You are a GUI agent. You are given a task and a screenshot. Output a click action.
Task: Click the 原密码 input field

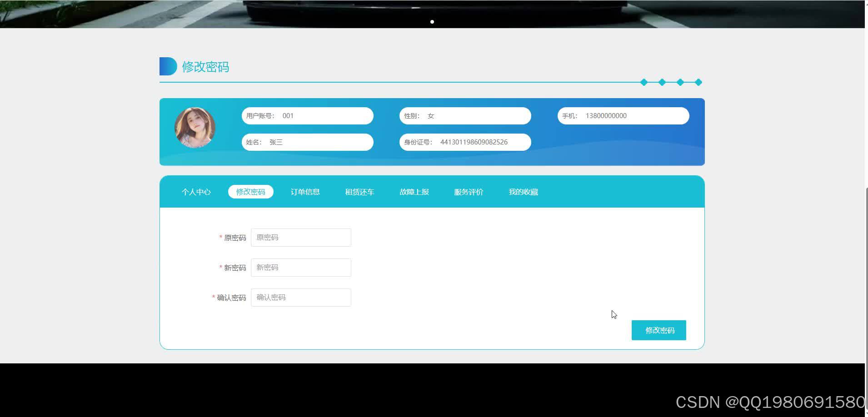301,238
